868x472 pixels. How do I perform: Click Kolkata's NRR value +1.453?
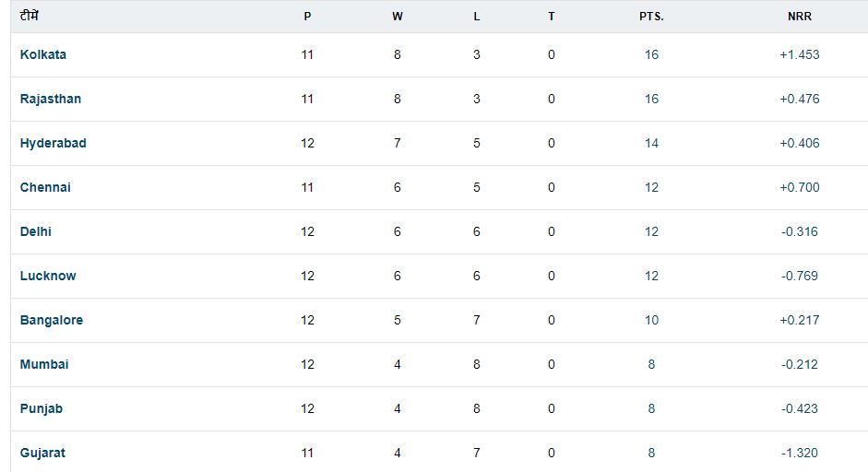[x=799, y=54]
